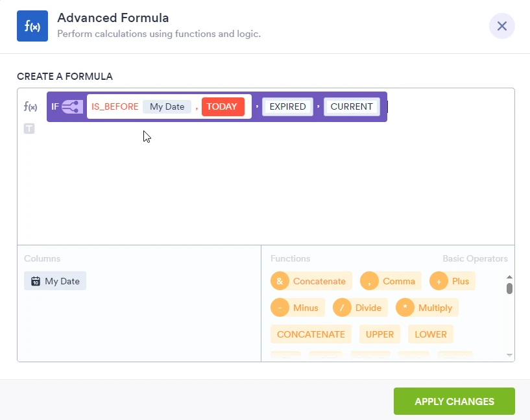This screenshot has width=530, height=420.
Task: Insert the UPPER function
Action: pos(379,334)
